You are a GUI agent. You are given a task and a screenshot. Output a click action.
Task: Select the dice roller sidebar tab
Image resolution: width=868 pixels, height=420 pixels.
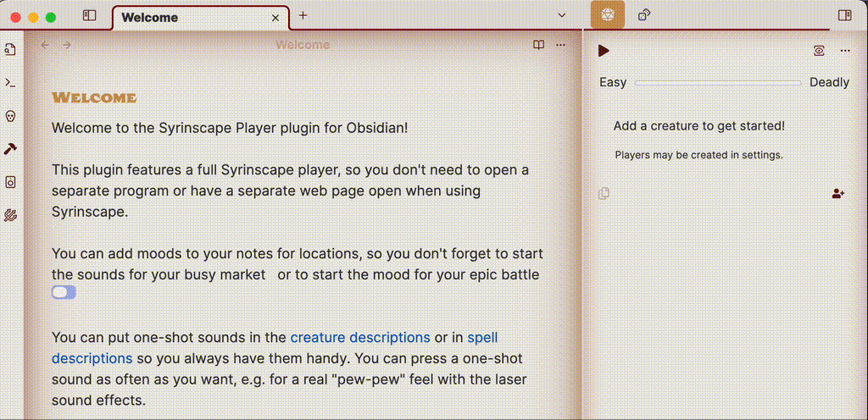644,15
